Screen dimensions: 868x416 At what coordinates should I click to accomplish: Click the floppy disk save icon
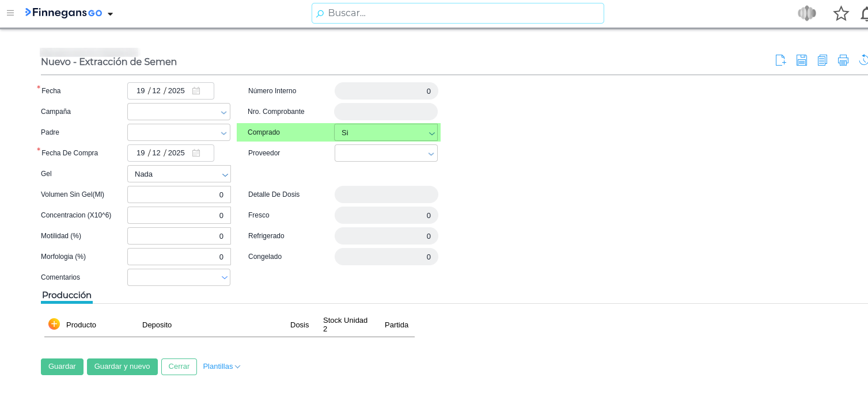tap(801, 60)
